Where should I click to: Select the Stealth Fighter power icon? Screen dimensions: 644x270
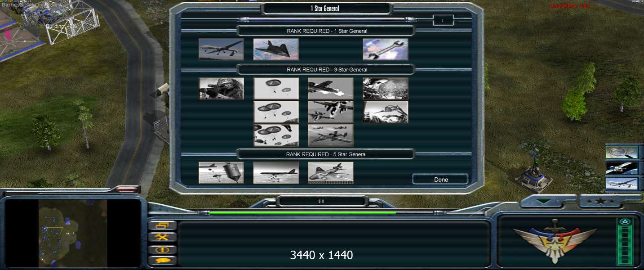tap(276, 49)
